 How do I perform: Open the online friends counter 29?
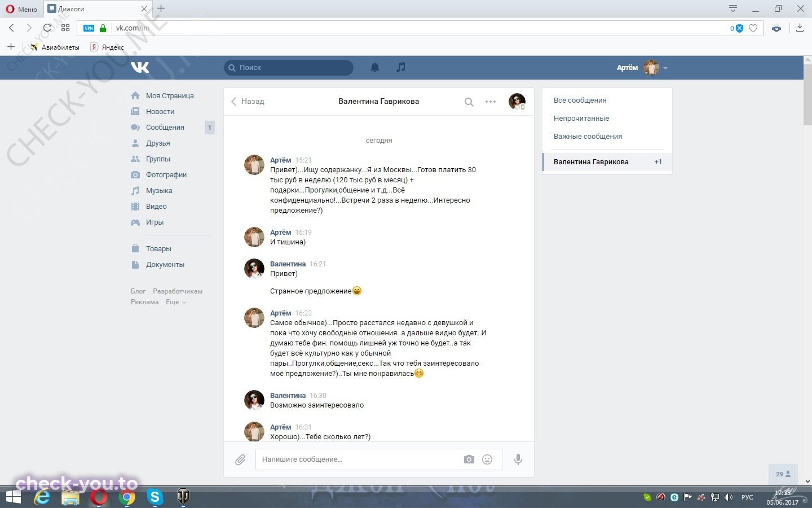pyautogui.click(x=783, y=474)
